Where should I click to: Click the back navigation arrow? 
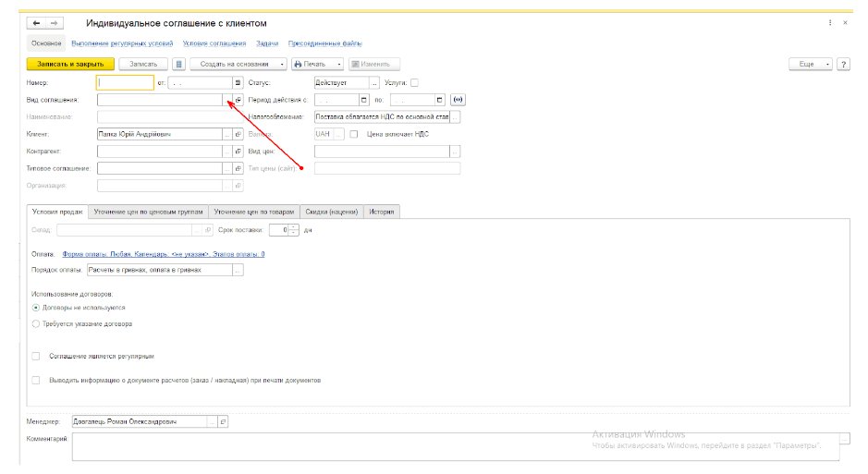pyautogui.click(x=37, y=22)
